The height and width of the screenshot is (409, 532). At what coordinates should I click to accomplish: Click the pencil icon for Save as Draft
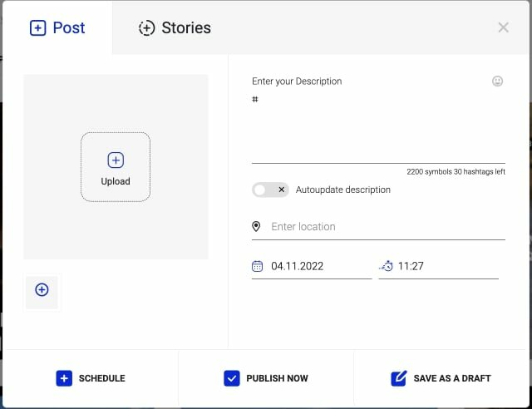[399, 378]
